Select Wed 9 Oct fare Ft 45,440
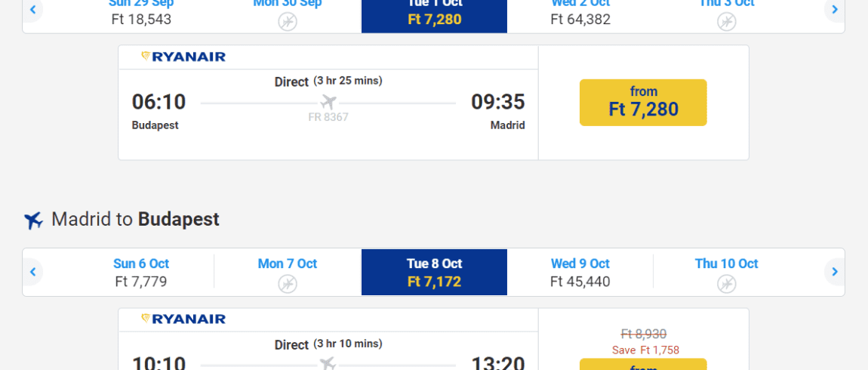The height and width of the screenshot is (370, 868). (580, 272)
